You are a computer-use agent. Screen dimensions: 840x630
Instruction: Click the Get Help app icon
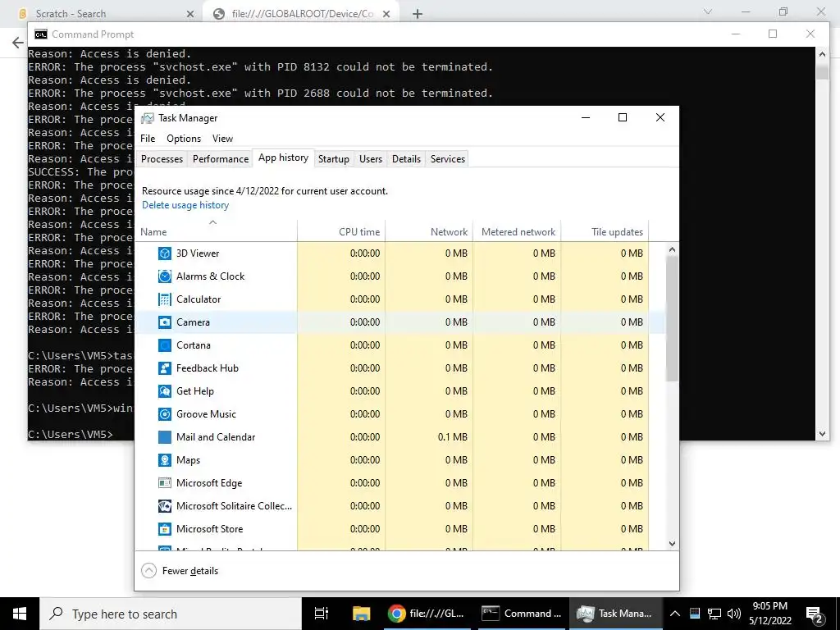click(x=164, y=391)
